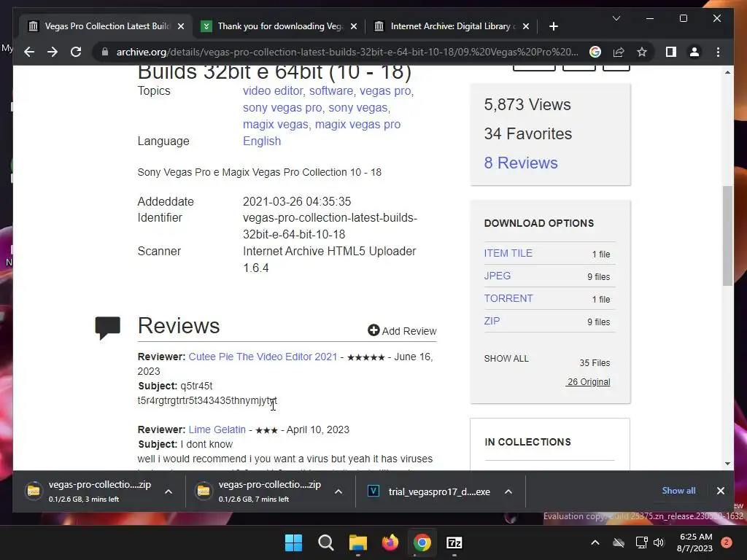Open the 'software' topic link

coord(331,90)
